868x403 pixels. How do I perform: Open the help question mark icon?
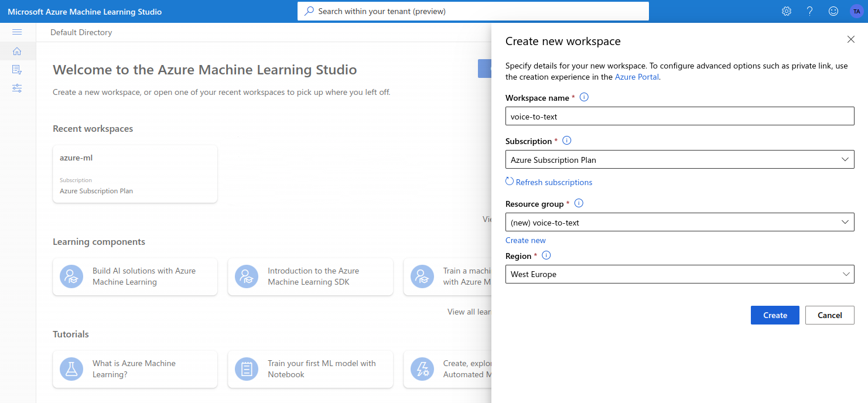pos(810,11)
